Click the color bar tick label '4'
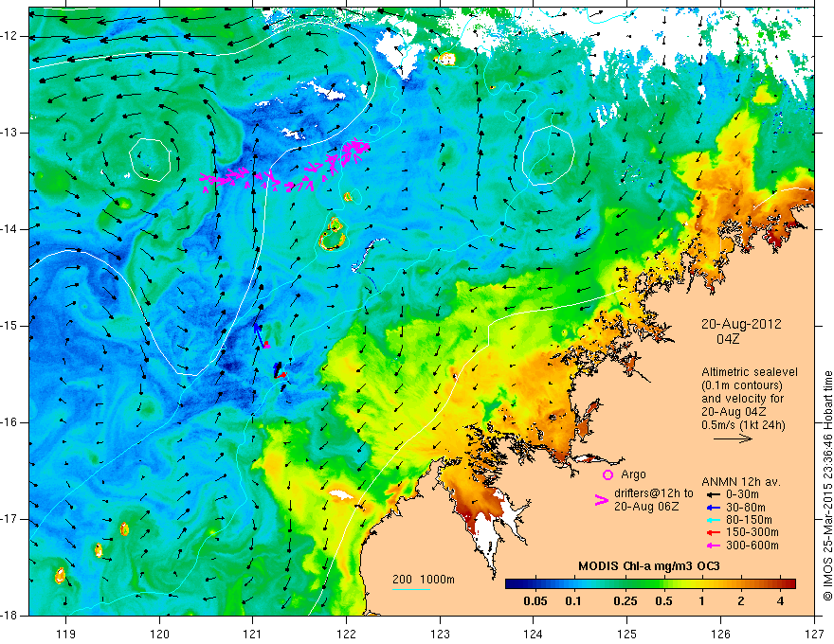Viewport: 834px width, 644px height. coord(780,601)
